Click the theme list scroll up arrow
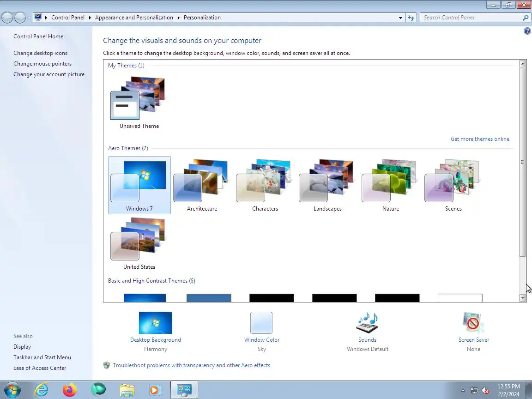 click(522, 63)
